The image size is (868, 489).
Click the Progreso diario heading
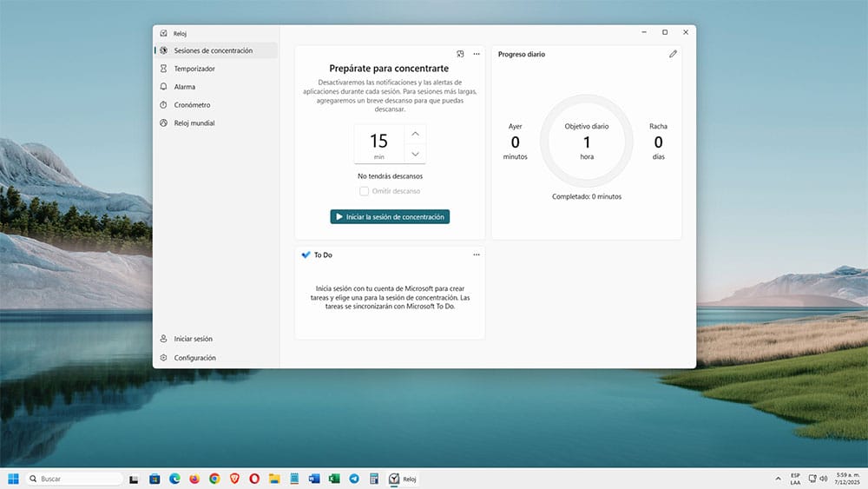[522, 54]
